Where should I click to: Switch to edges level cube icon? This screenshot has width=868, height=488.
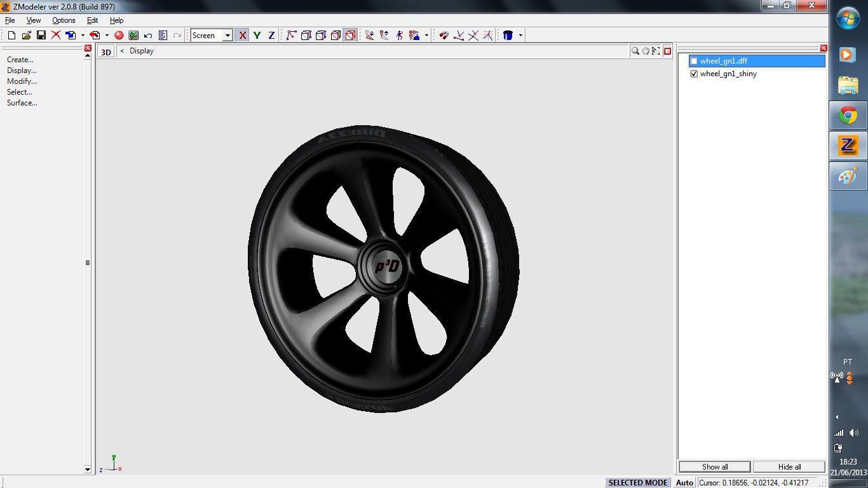pos(306,36)
